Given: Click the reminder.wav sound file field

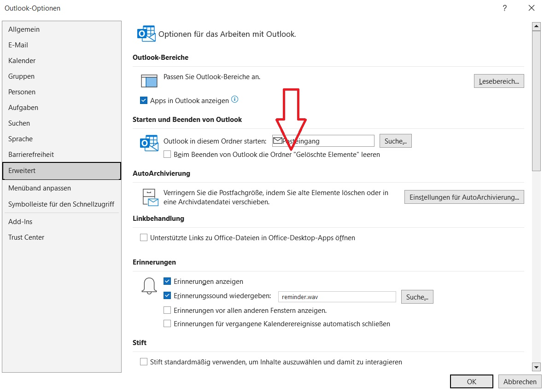Looking at the screenshot, I should pyautogui.click(x=337, y=297).
